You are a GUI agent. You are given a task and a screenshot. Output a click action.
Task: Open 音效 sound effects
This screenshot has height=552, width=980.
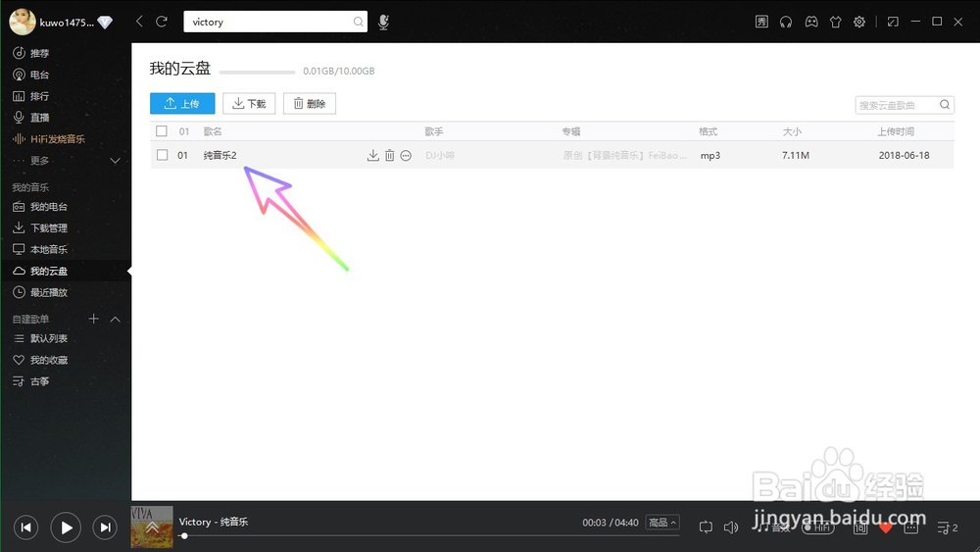[x=773, y=527]
